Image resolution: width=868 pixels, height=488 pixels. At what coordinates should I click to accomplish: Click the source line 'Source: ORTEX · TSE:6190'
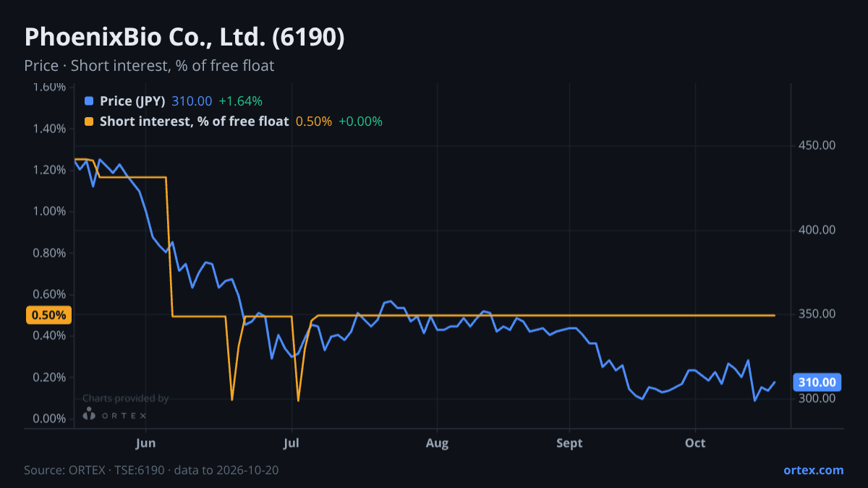[x=95, y=471]
